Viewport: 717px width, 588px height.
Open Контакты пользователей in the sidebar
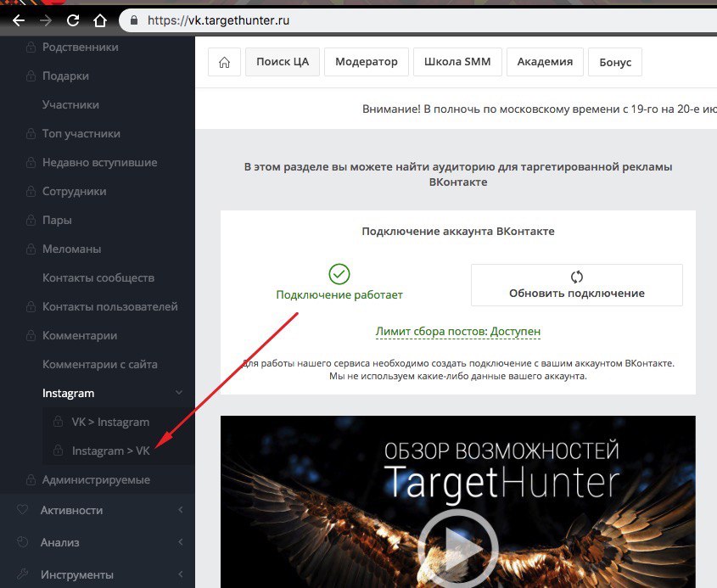pos(109,306)
